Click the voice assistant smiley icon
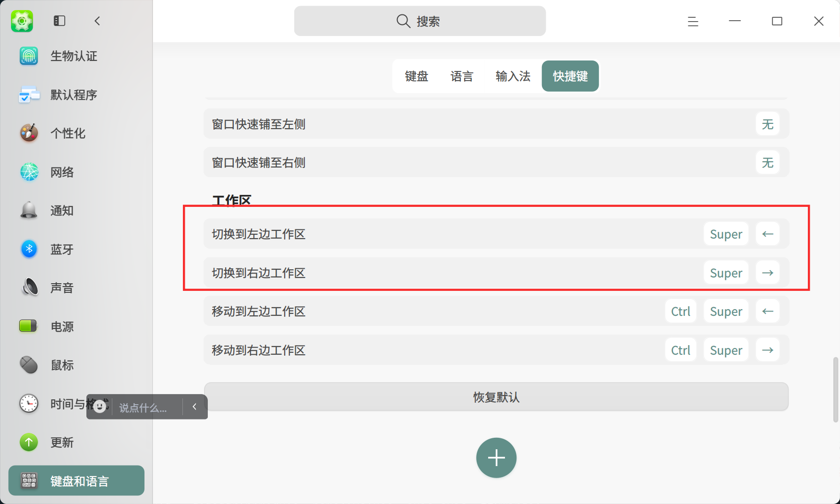Viewport: 840px width, 504px height. pyautogui.click(x=99, y=407)
